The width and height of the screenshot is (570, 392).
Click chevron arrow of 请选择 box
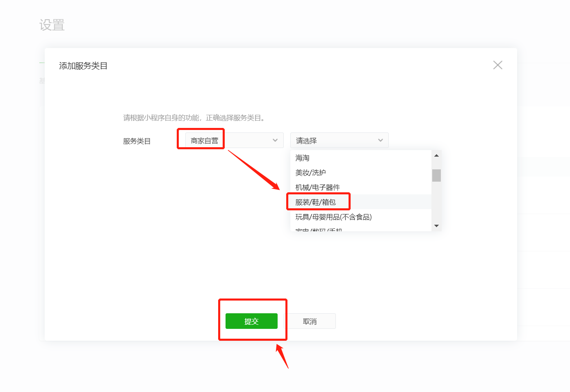381,140
